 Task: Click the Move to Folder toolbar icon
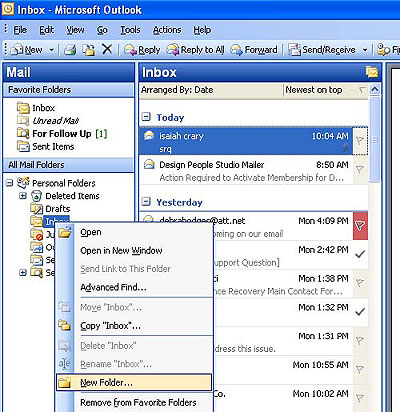[x=89, y=50]
